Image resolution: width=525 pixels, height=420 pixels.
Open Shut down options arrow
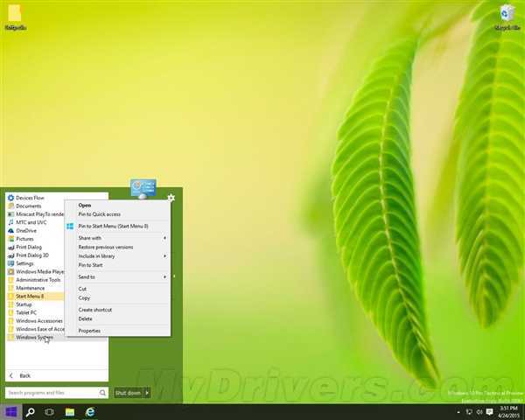pyautogui.click(x=147, y=393)
